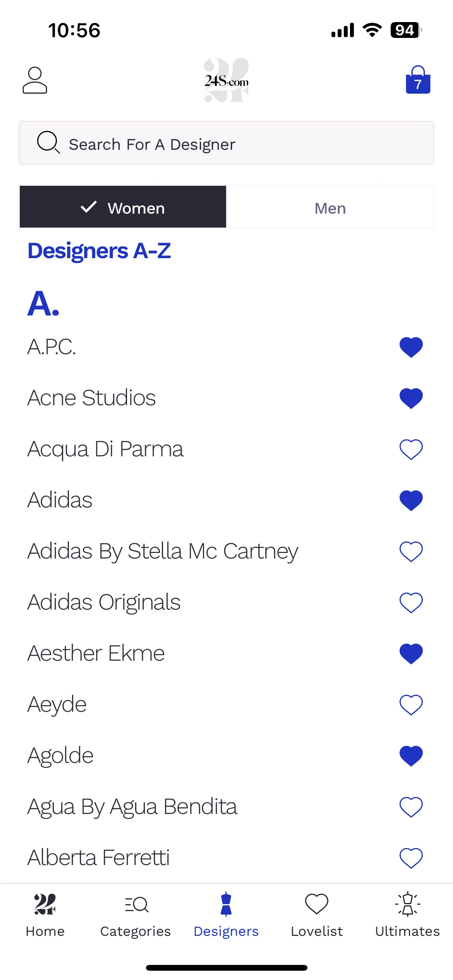The width and height of the screenshot is (453, 980).
Task: Favorite Alberta Ferretti heart
Action: (x=411, y=858)
